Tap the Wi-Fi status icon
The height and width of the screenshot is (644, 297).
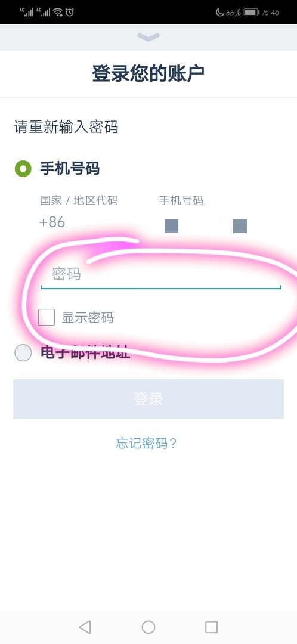(x=58, y=12)
